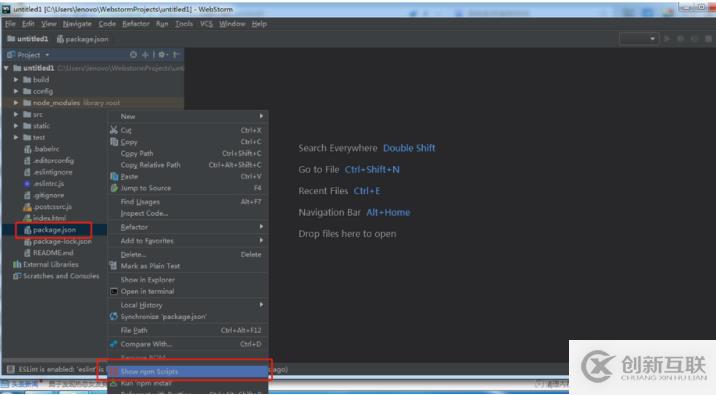Select .babelrc in project tree

tap(46, 149)
